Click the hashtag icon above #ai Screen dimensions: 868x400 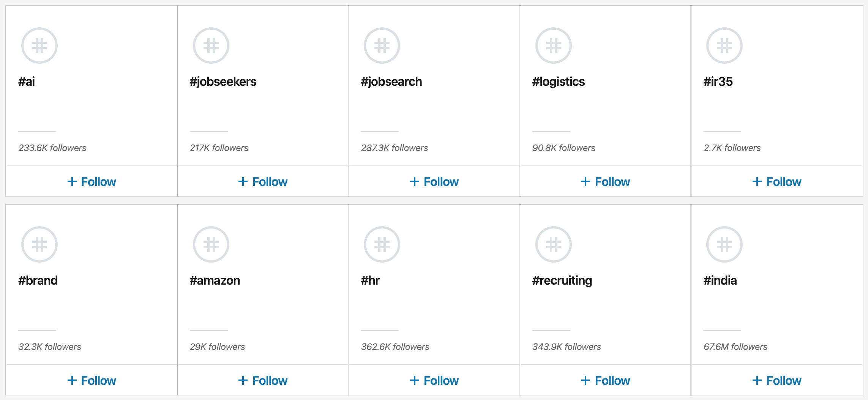(39, 46)
